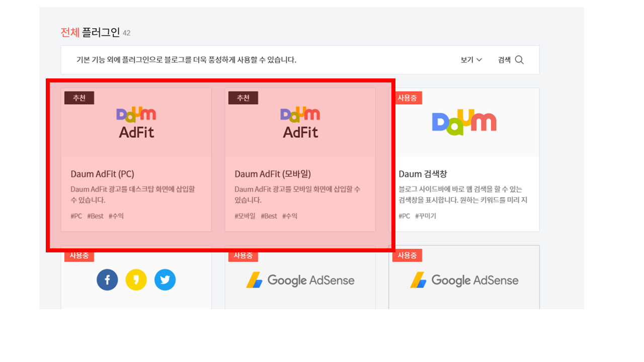Click the 사용중 badge on middle Google AdSense

pyautogui.click(x=244, y=256)
